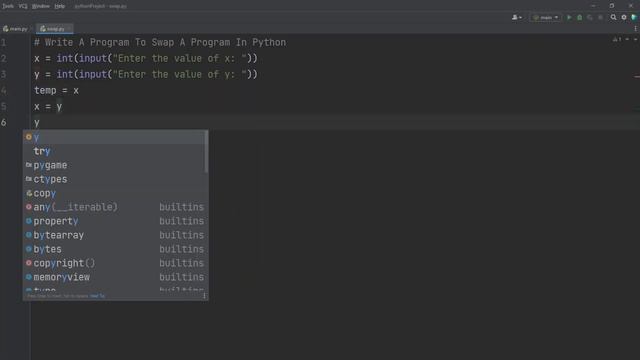Viewport: 640px width, 360px height.
Task: Open IDE settings gear icon
Action: (x=624, y=18)
